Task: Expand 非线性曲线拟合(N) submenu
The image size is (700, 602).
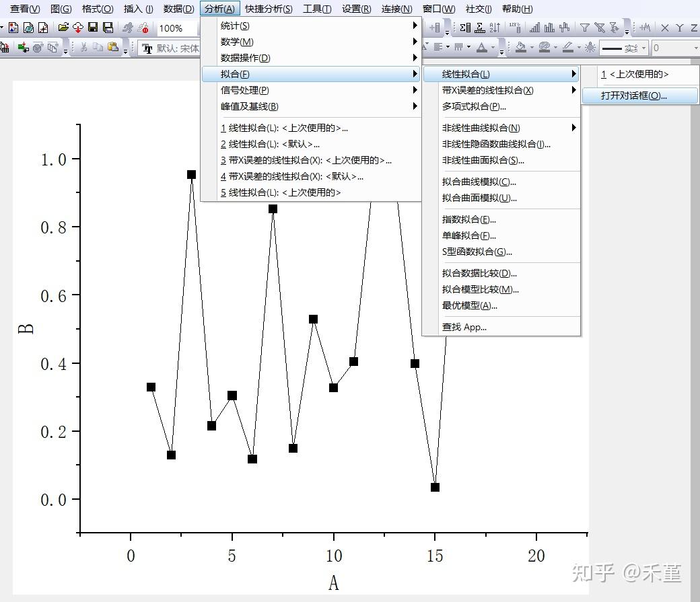Action: click(501, 128)
